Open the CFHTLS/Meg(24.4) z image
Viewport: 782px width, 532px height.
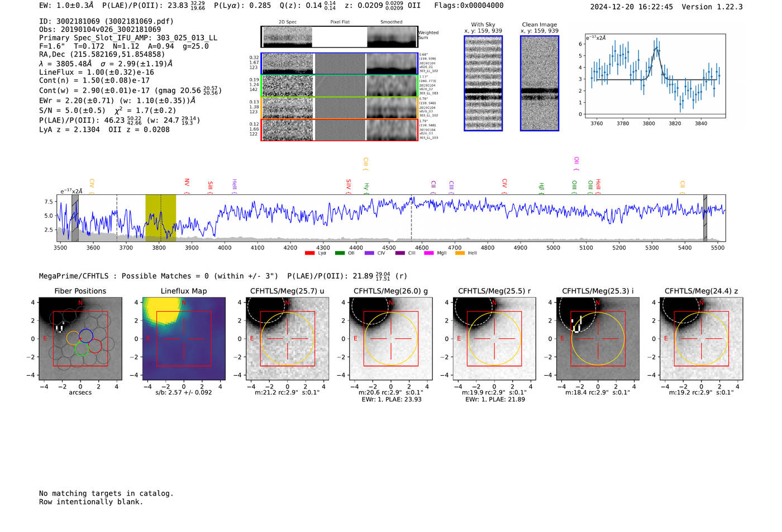coord(702,339)
